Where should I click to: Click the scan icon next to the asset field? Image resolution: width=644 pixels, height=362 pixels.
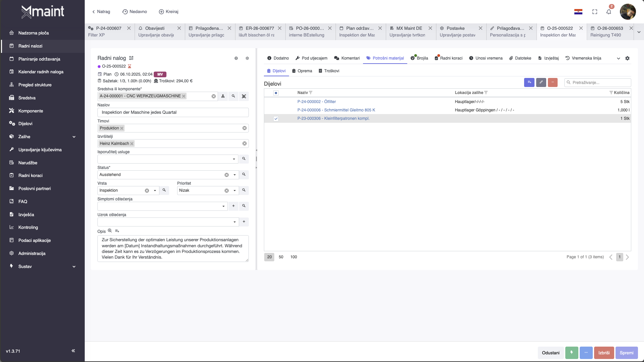pyautogui.click(x=244, y=96)
